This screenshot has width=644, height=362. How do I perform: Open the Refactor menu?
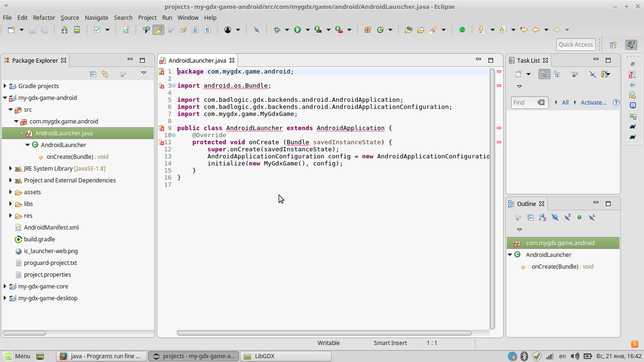coord(44,17)
